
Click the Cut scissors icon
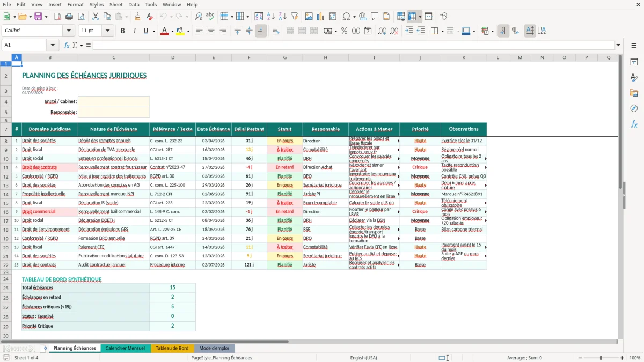pos(95,17)
